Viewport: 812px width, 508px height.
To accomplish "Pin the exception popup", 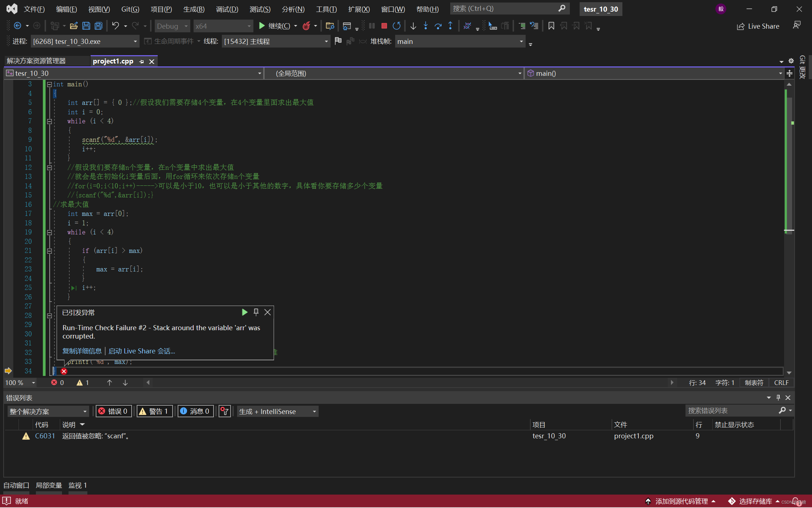I will (x=256, y=312).
